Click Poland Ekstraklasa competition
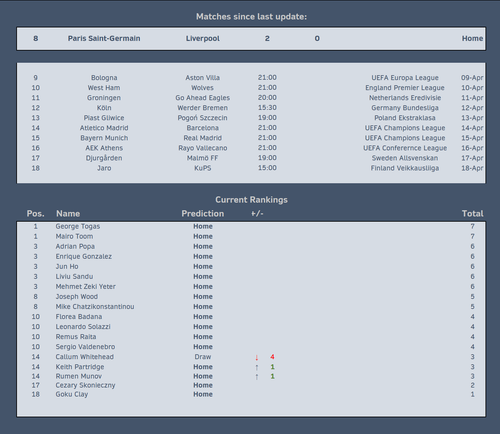The width and height of the screenshot is (500, 434). [x=405, y=118]
